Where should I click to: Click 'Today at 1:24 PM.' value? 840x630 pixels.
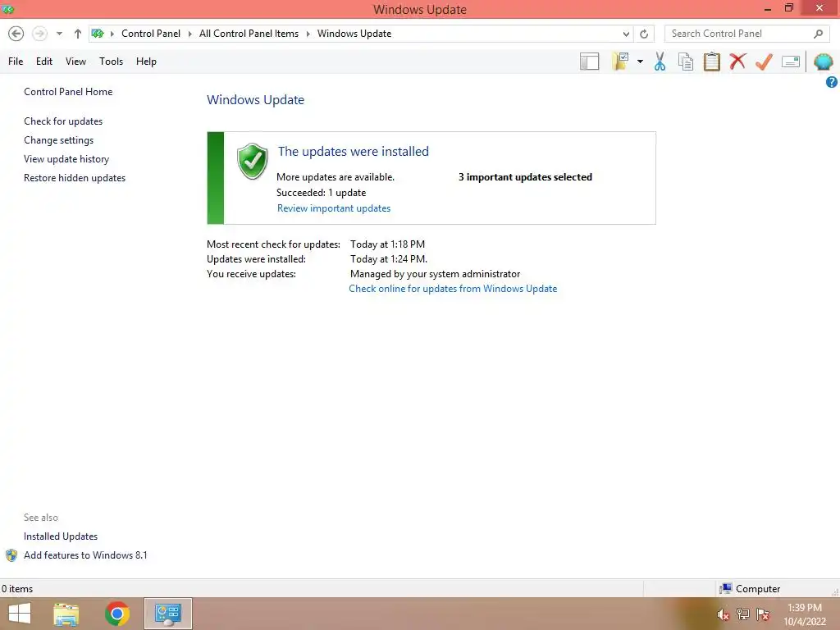pos(388,259)
